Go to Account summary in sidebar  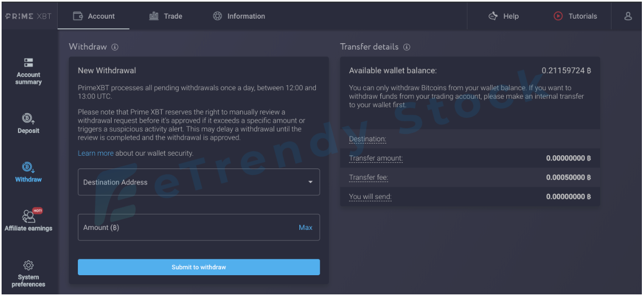[x=28, y=71]
